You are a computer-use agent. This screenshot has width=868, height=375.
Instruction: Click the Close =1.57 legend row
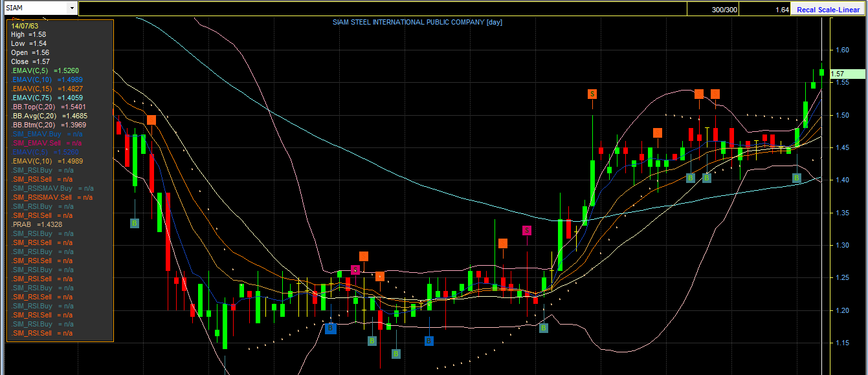coord(30,61)
